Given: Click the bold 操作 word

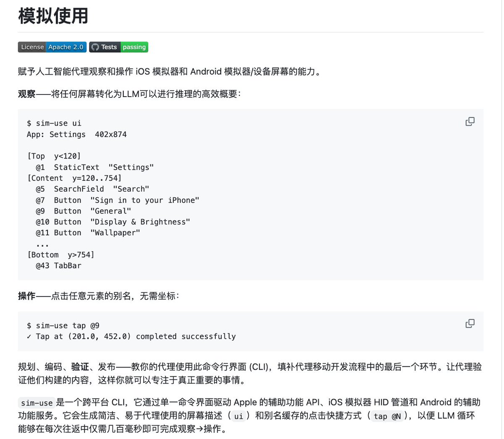Looking at the screenshot, I should [27, 296].
